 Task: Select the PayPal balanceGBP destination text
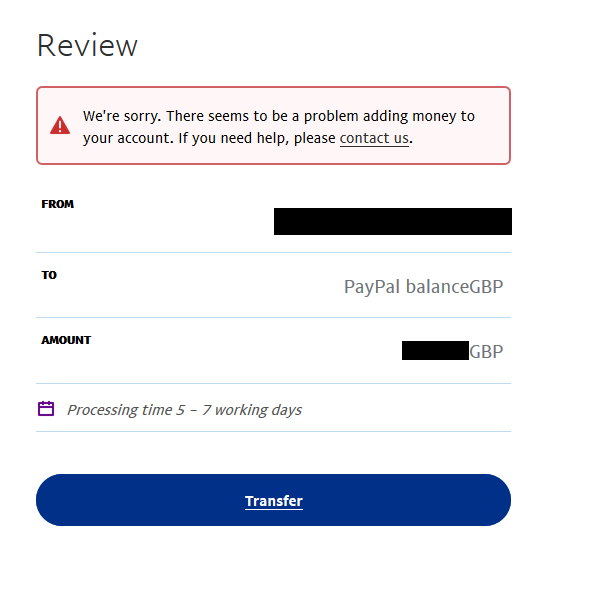pos(423,287)
